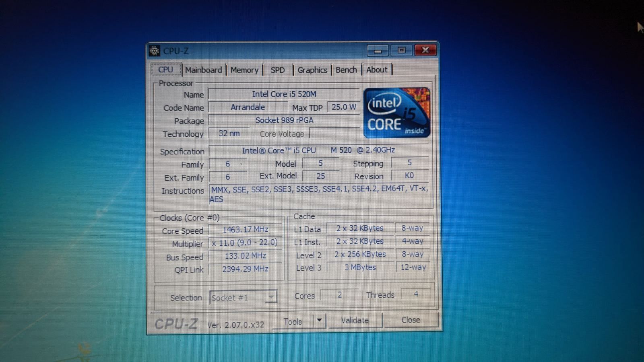Click the Multiplier value x 11.0 (9.0 - 22.0)

[x=246, y=243]
